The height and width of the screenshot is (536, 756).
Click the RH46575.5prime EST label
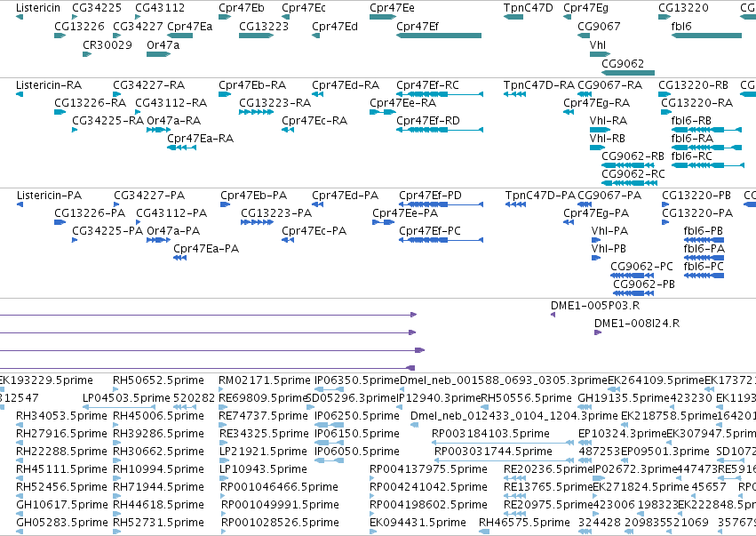pos(524,523)
